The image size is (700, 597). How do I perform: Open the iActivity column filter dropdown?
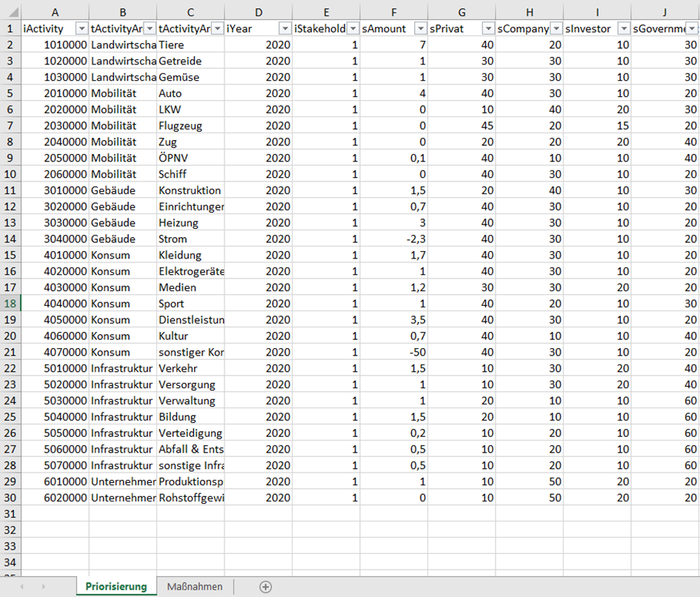pyautogui.click(x=81, y=27)
